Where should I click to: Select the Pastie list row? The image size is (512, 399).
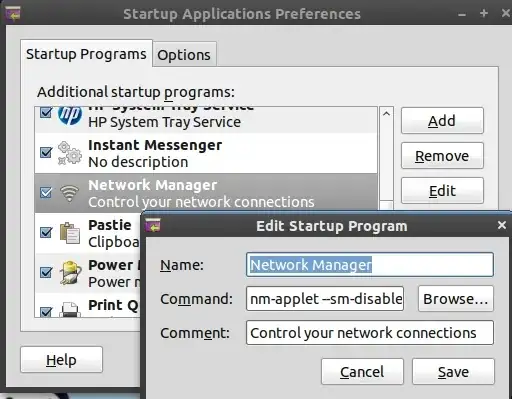tap(87, 233)
